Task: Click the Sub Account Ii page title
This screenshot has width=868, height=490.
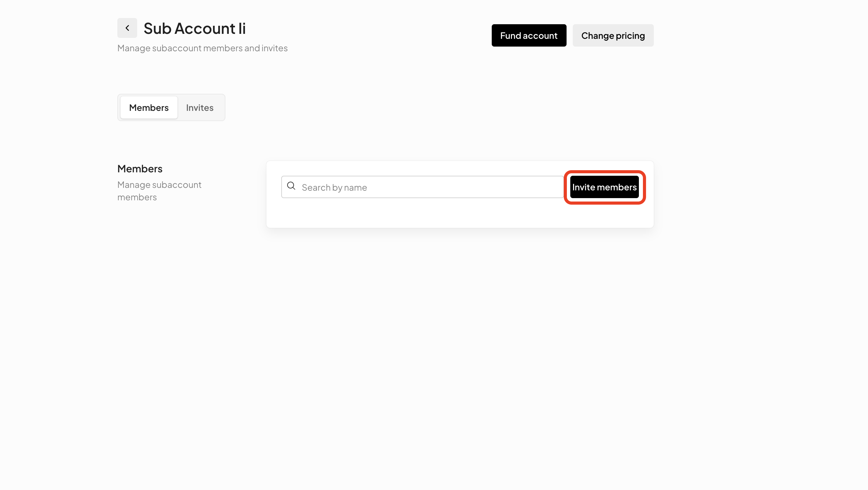Action: click(x=194, y=28)
